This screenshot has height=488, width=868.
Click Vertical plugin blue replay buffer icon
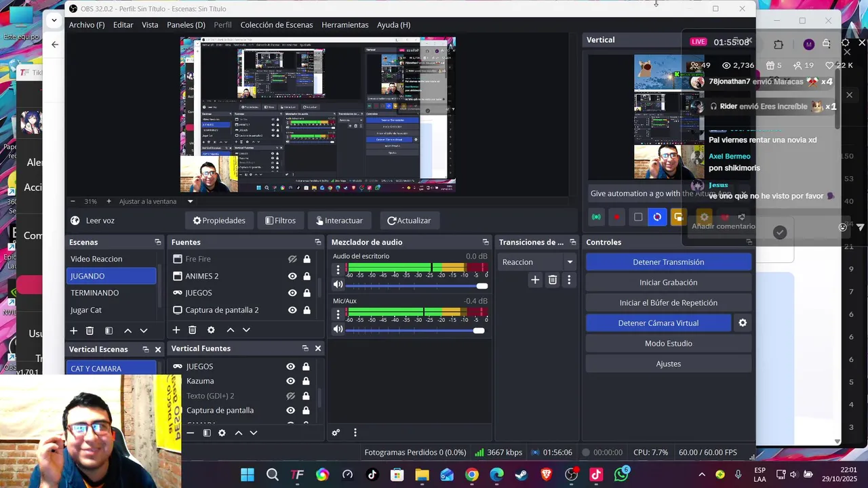click(657, 217)
